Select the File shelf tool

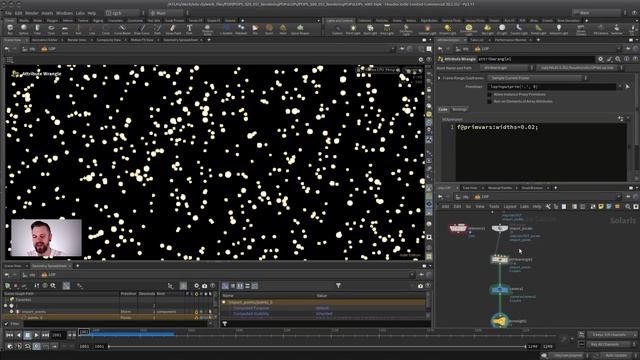click(x=255, y=29)
